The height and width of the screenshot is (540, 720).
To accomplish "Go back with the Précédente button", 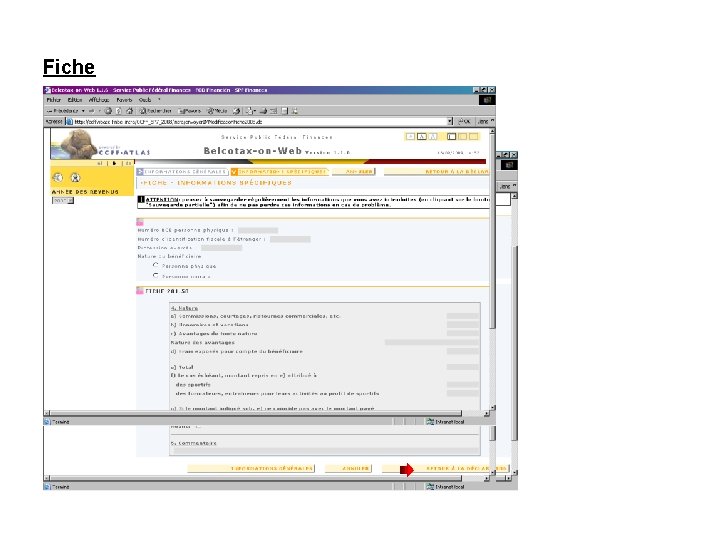I will [x=63, y=111].
